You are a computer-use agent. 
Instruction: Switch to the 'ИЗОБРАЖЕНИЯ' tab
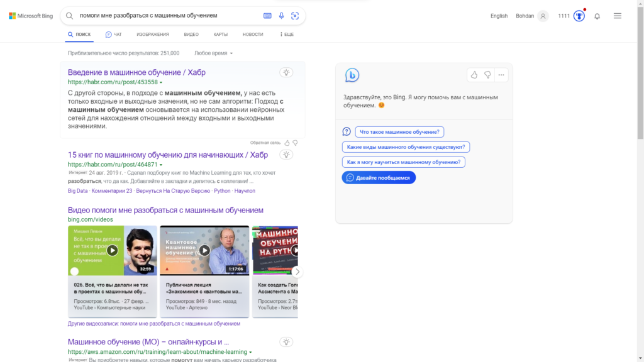pos(153,35)
